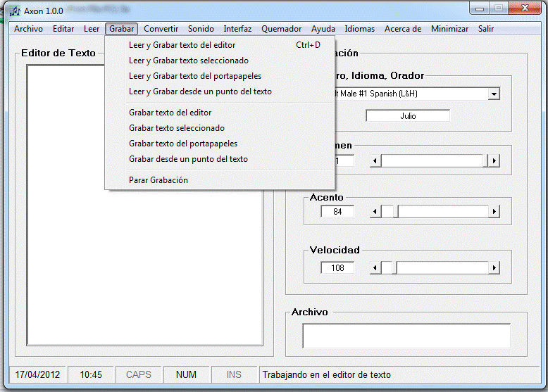Select Parar Grabación from the menu
Image resolution: width=548 pixels, height=392 pixels.
point(158,180)
